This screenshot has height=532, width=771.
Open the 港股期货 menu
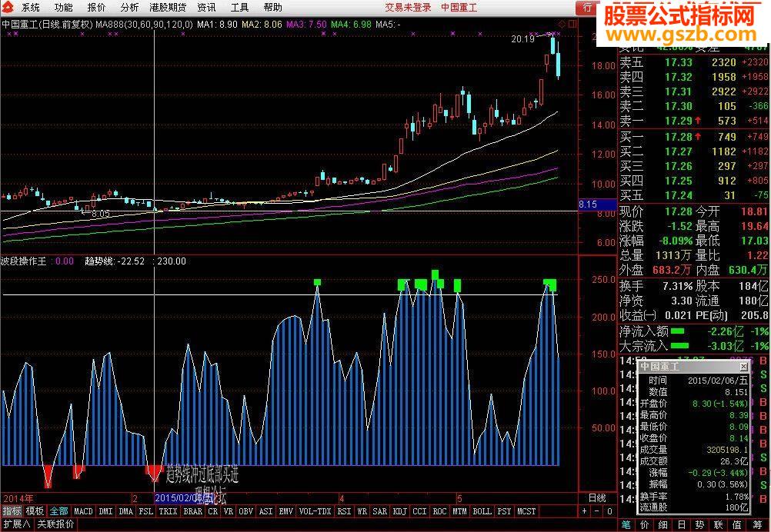[x=168, y=8]
